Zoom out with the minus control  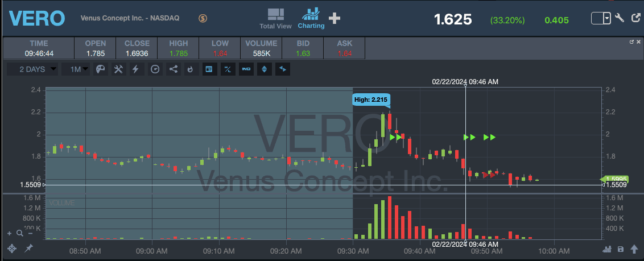click(30, 234)
